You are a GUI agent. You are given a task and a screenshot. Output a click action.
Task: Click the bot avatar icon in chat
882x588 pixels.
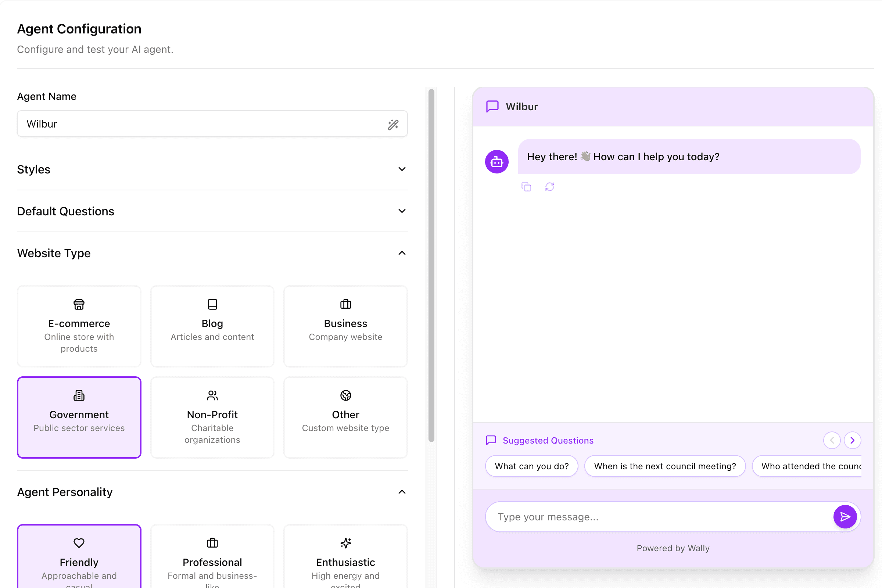coord(496,162)
